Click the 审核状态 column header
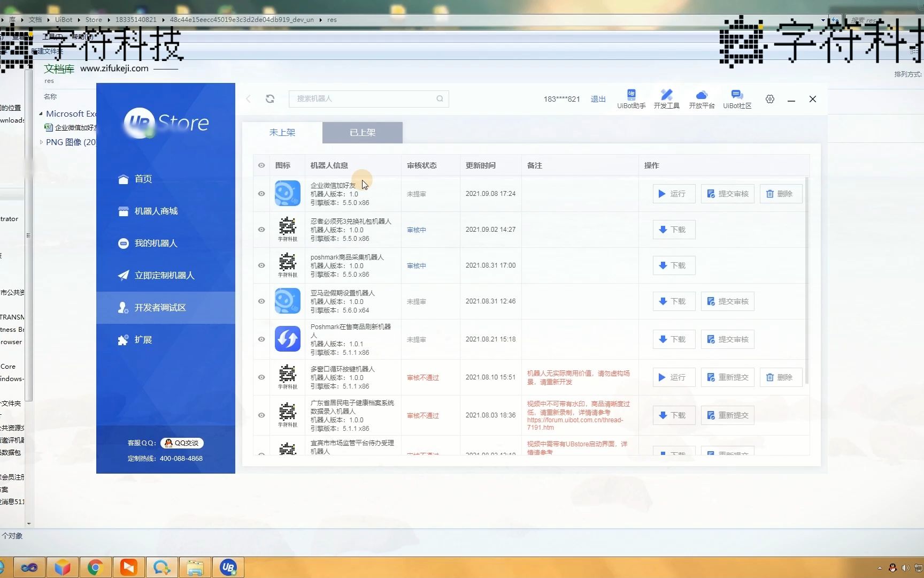This screenshot has height=578, width=924. (422, 165)
